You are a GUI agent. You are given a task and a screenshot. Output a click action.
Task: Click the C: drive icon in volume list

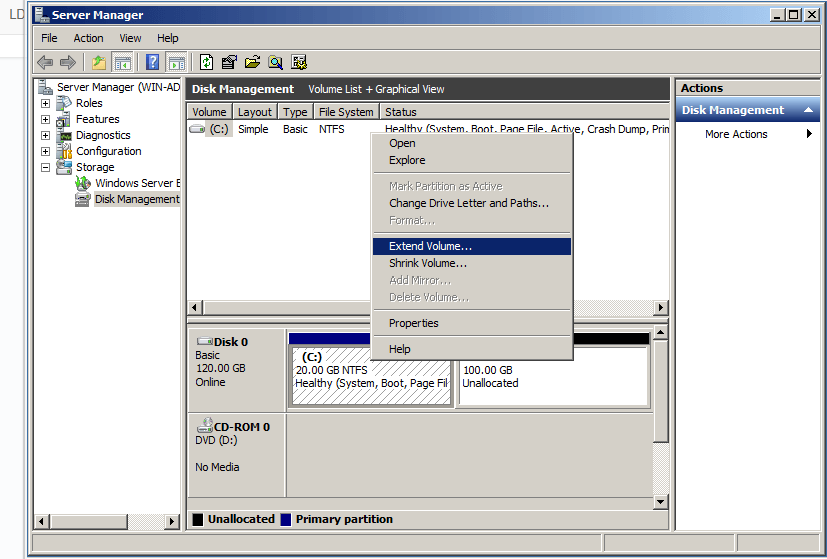(x=197, y=129)
